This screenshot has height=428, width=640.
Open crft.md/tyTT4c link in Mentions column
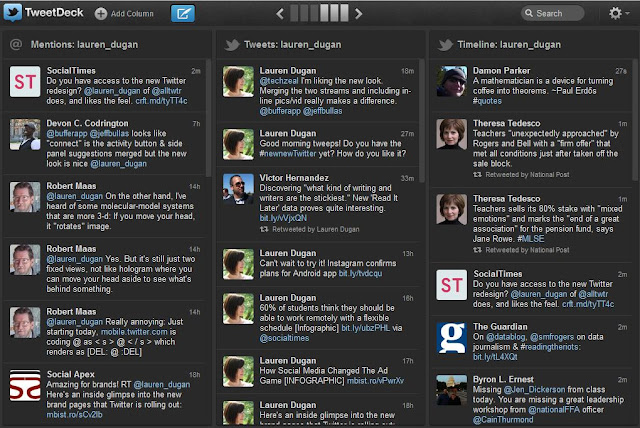(x=161, y=101)
